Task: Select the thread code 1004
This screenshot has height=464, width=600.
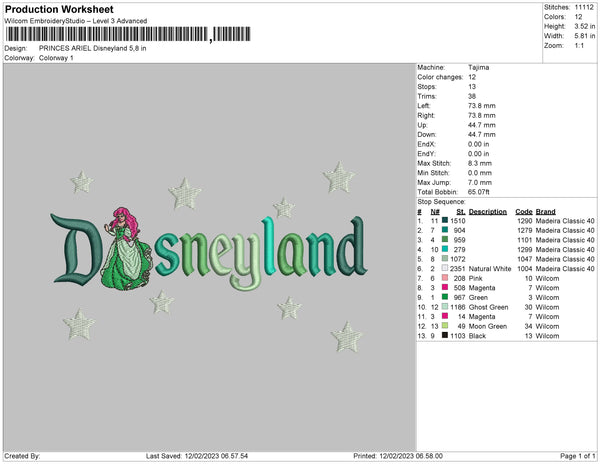Action: point(525,269)
